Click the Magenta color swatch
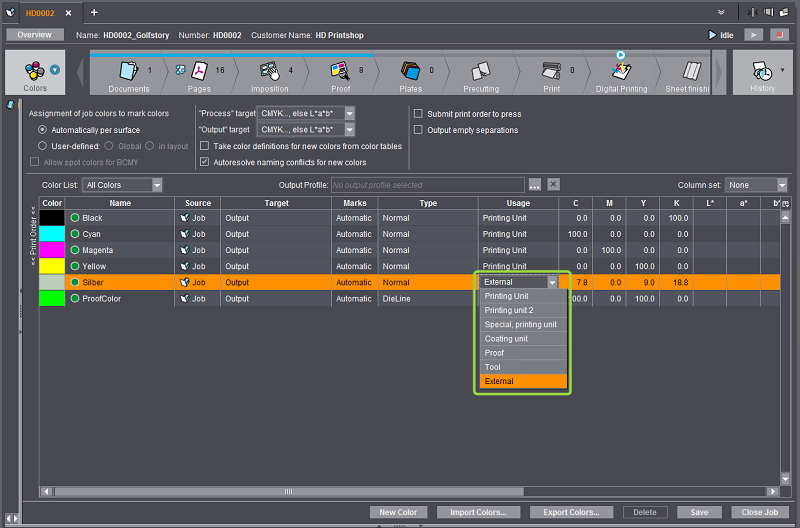Image resolution: width=800 pixels, height=528 pixels. point(51,250)
